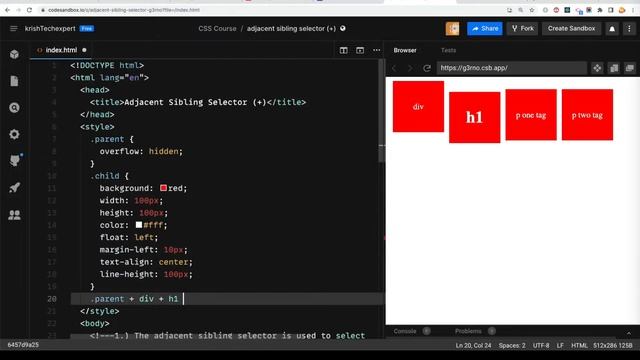Open the deployment rocket sidebar icon
This screenshot has width=640, height=360.
pyautogui.click(x=14, y=188)
